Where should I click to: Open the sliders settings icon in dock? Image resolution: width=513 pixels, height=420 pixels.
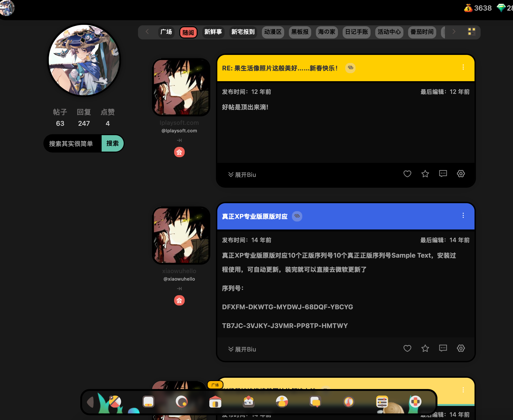click(x=382, y=402)
